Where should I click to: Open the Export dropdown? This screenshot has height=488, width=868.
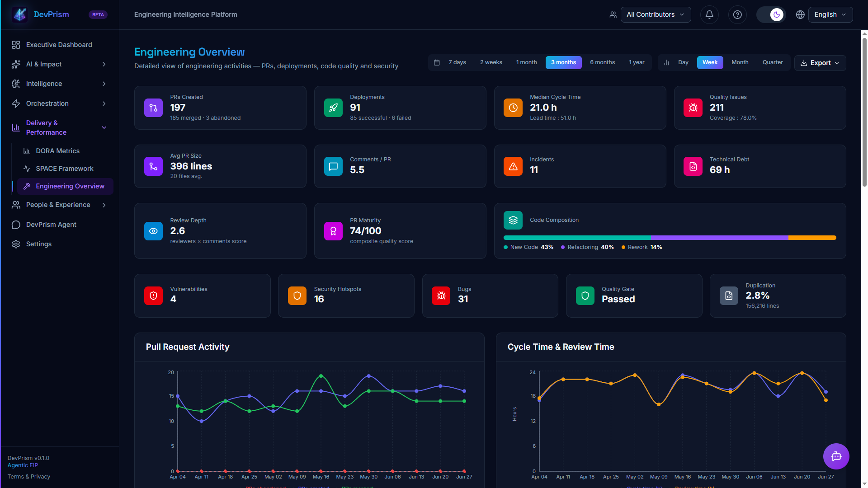click(x=820, y=63)
